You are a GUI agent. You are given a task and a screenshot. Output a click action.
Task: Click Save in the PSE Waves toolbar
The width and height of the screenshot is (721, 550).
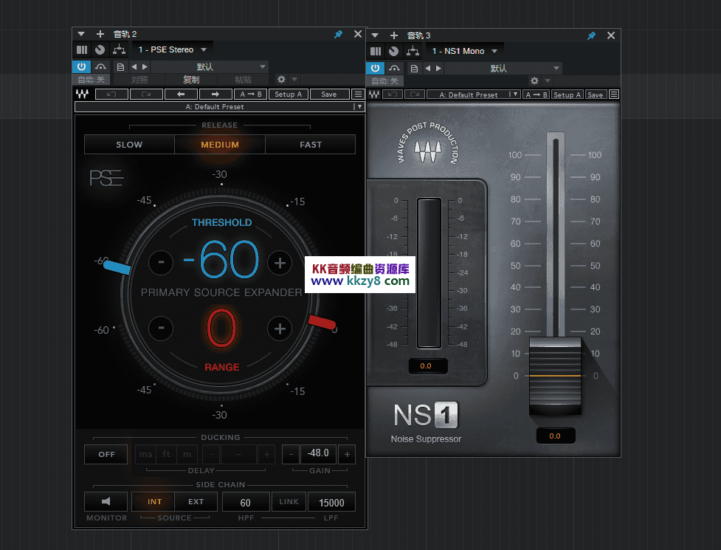329,94
